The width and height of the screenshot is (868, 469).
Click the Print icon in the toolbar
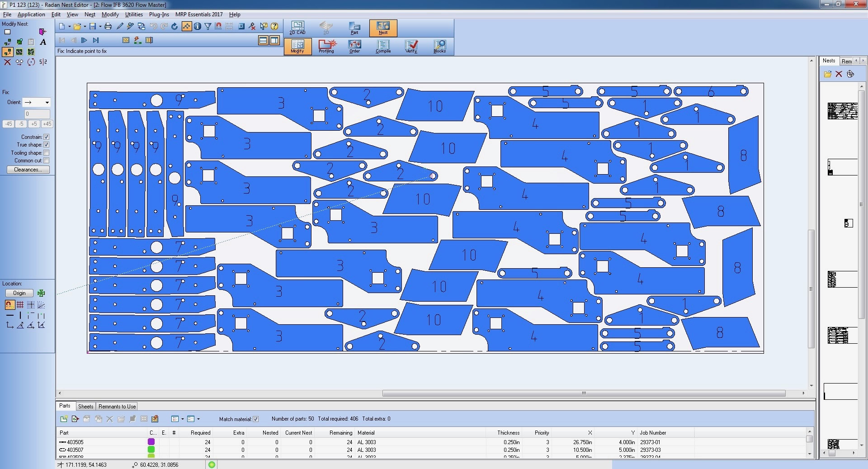point(108,26)
